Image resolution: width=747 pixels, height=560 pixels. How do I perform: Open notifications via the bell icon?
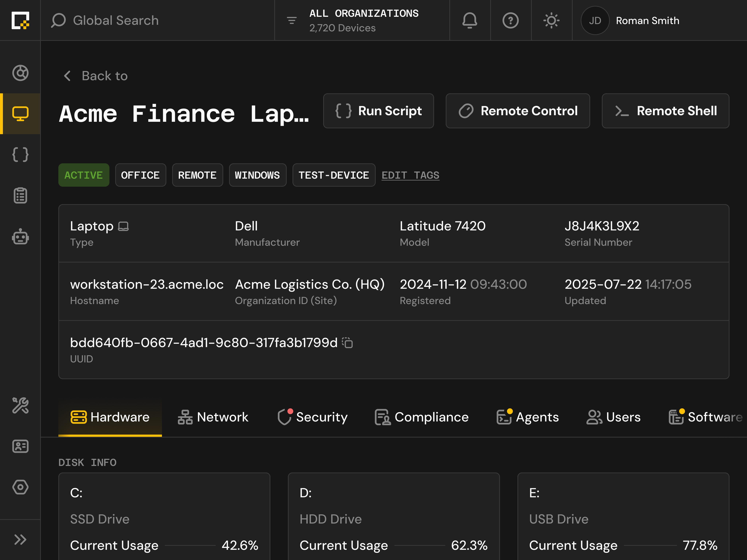coord(470,21)
